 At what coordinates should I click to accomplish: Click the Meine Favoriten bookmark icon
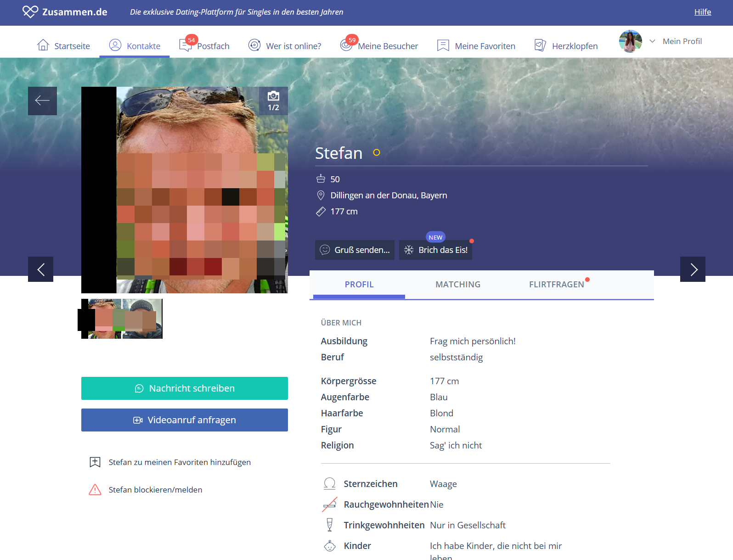(443, 45)
